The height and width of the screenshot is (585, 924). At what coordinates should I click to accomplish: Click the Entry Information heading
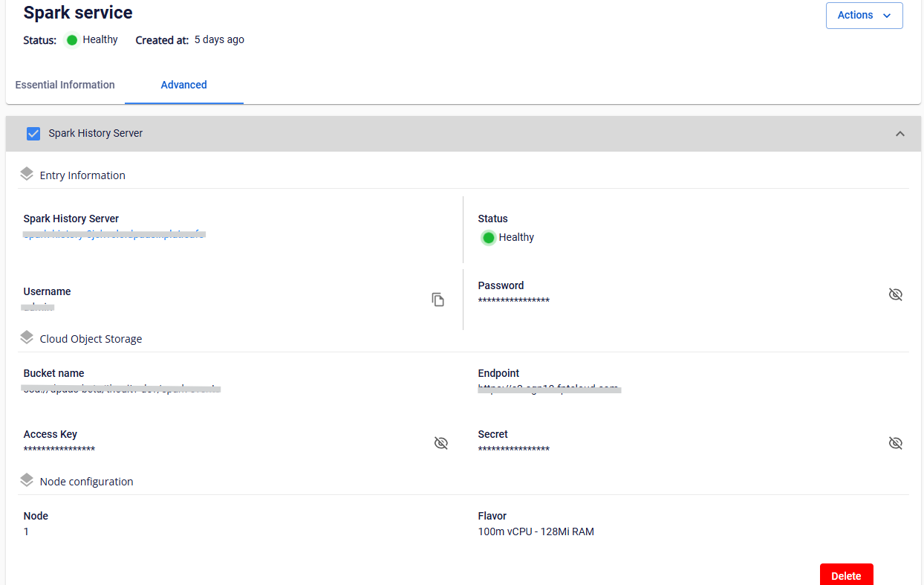click(x=82, y=175)
